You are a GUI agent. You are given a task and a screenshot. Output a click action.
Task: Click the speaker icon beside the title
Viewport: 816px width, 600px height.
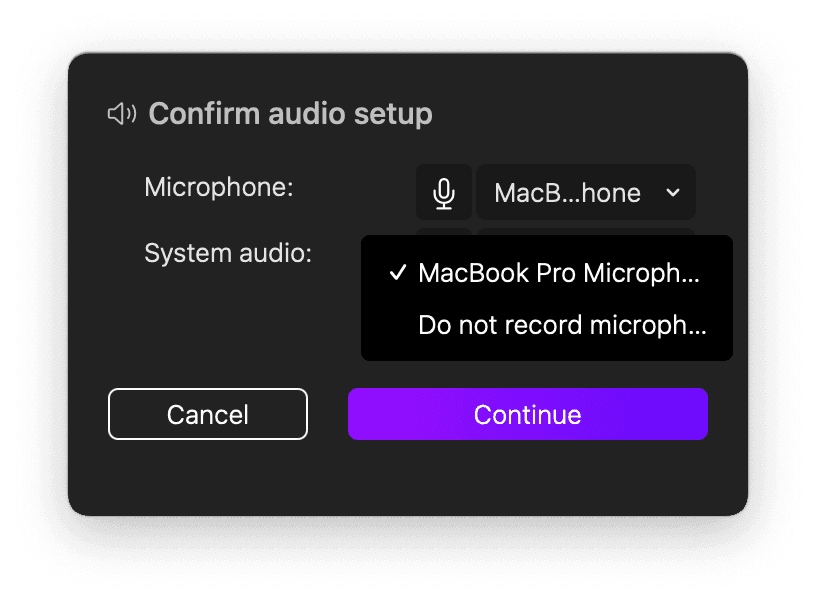122,113
